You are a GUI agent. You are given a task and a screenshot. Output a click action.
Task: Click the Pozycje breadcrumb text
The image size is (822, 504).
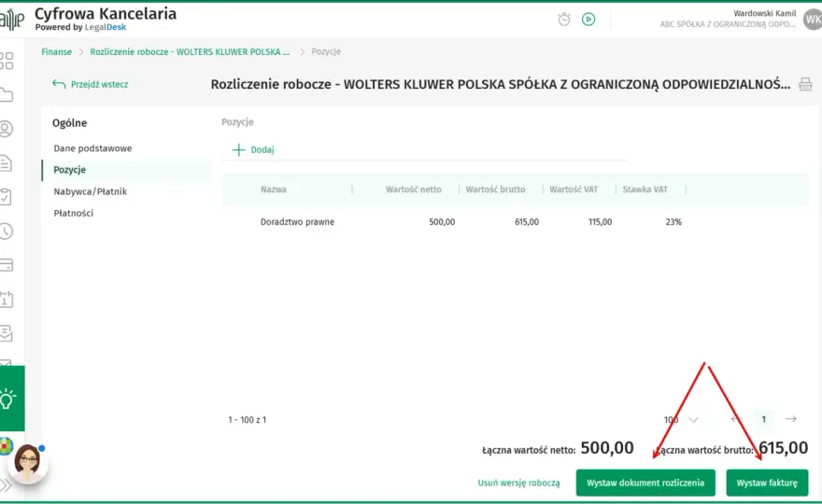click(x=326, y=52)
